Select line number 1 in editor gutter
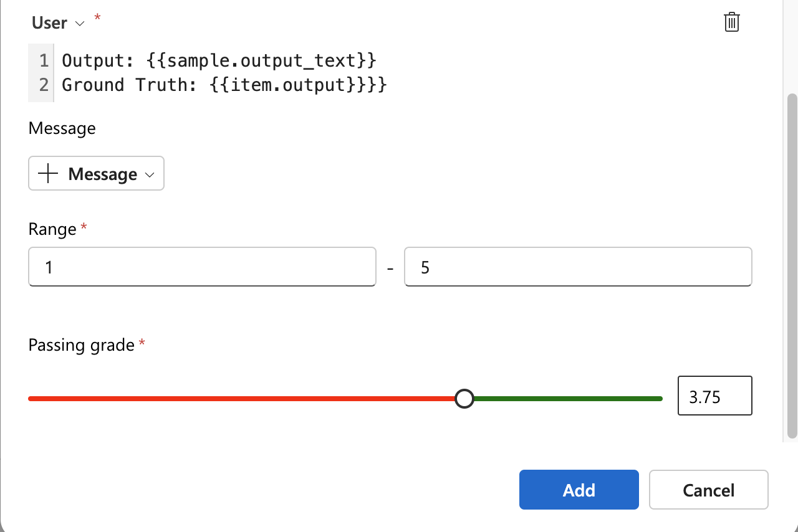 43,60
